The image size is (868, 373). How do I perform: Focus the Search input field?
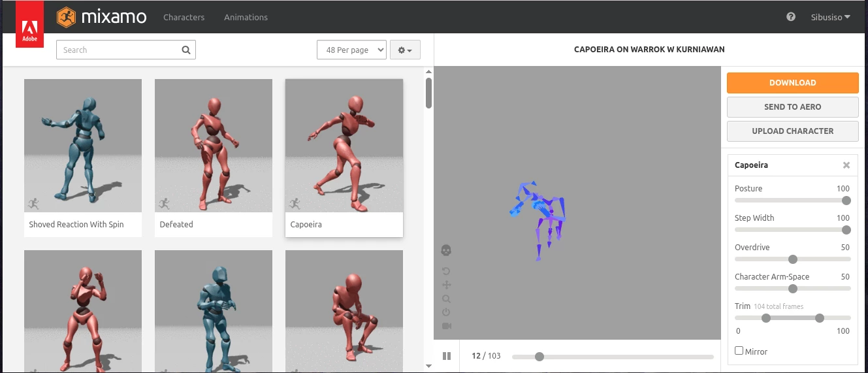[x=126, y=50]
